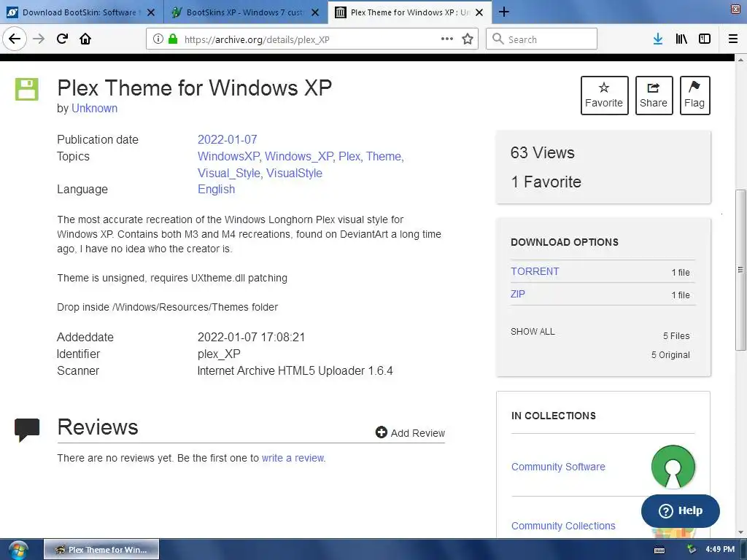The image size is (747, 560).
Task: Click the vertical scrollbar thumb
Action: pos(740,270)
